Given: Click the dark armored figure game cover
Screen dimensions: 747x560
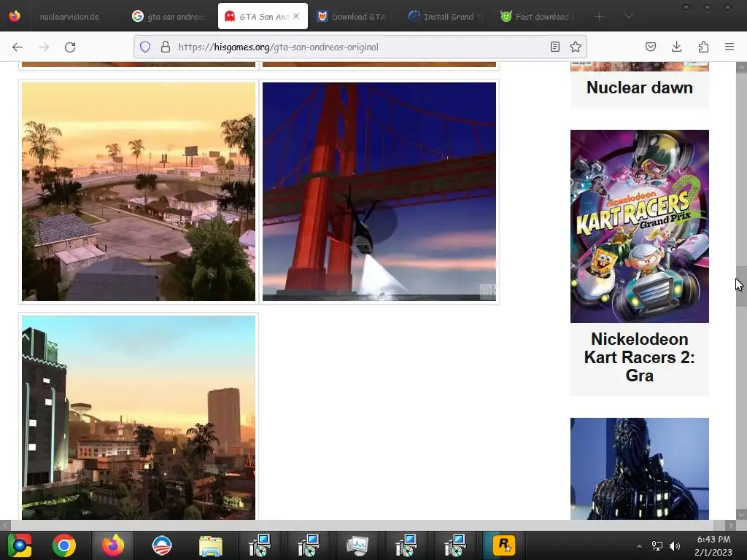Looking at the screenshot, I should [x=639, y=469].
